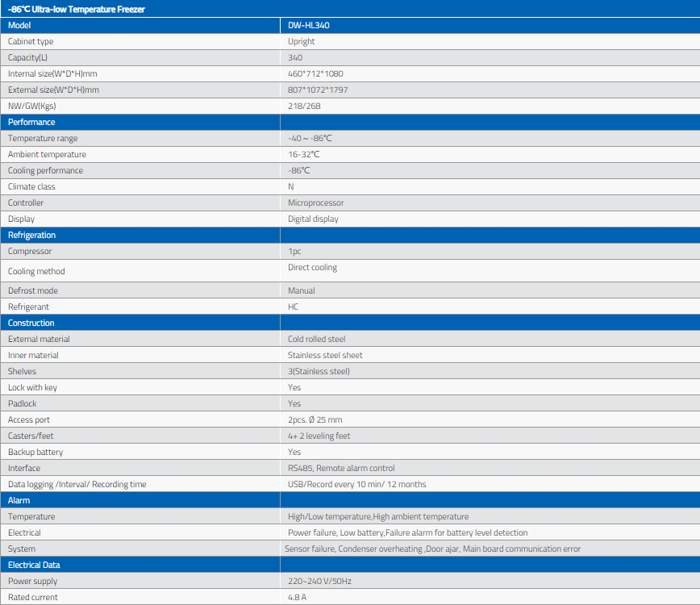Viewport: 700px width, 605px height.
Task: Select the 'Direct cooling' value
Action: [312, 267]
